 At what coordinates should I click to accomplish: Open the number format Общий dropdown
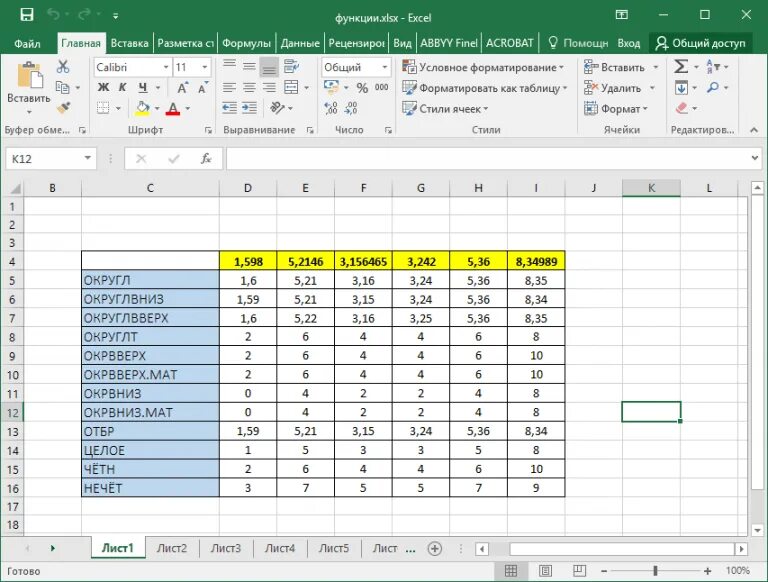(x=385, y=67)
